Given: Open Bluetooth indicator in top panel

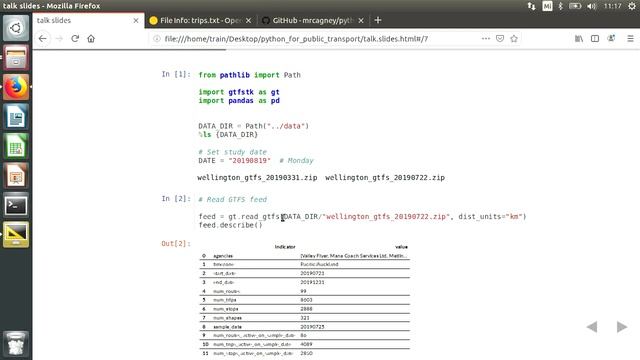Looking at the screenshot, I should [x=560, y=6].
